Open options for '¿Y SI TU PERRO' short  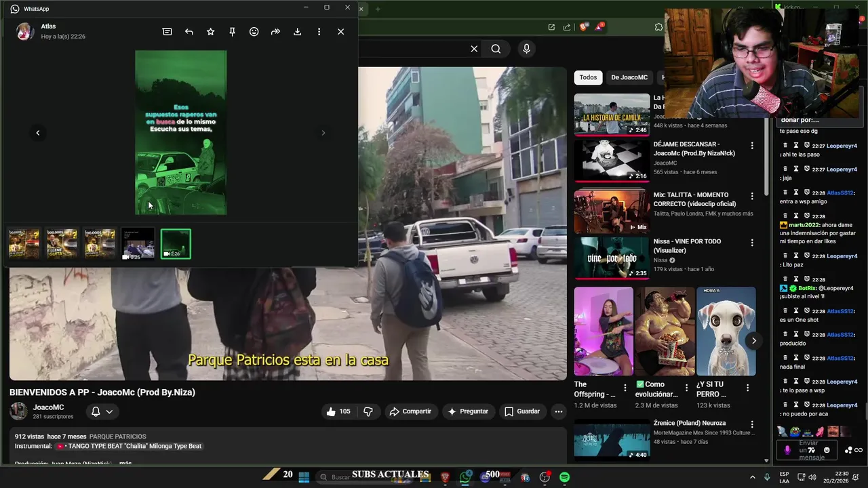point(747,388)
